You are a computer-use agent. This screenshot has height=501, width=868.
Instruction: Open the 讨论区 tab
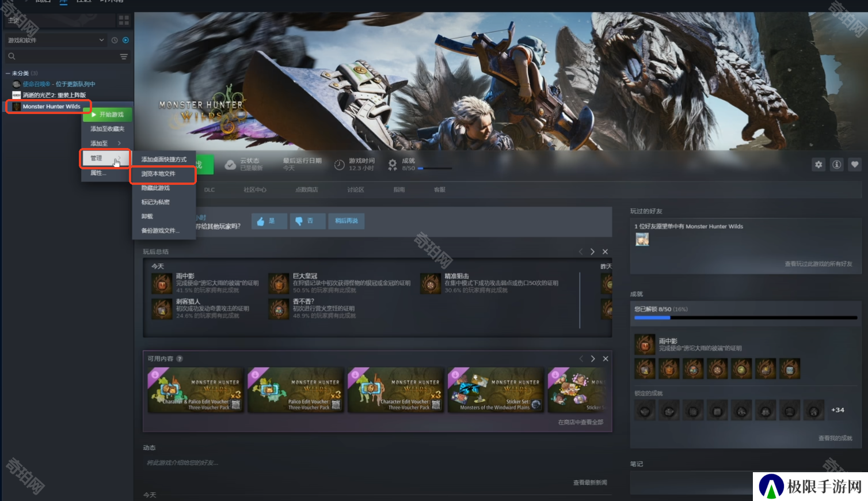356,189
